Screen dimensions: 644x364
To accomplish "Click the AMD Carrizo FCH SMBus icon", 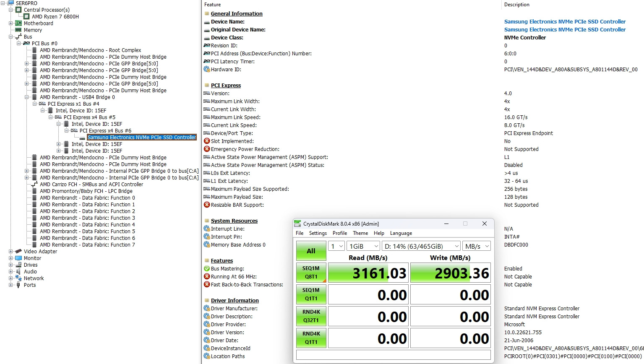I will 34,184.
